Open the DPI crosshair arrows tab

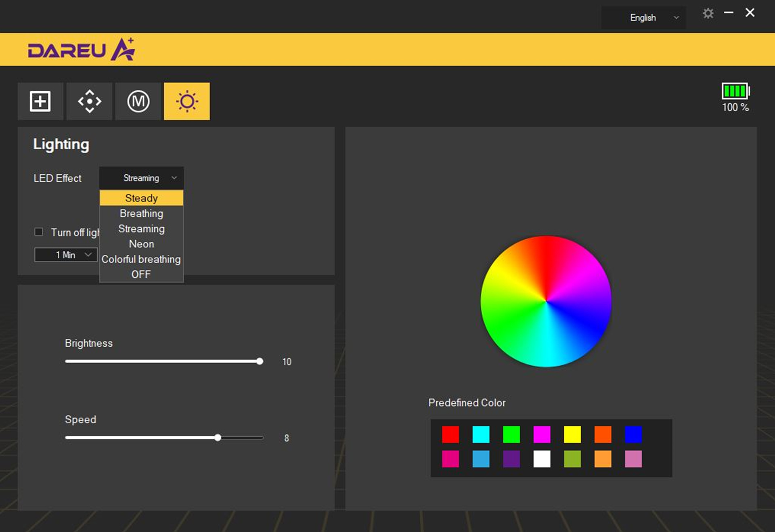pos(89,101)
